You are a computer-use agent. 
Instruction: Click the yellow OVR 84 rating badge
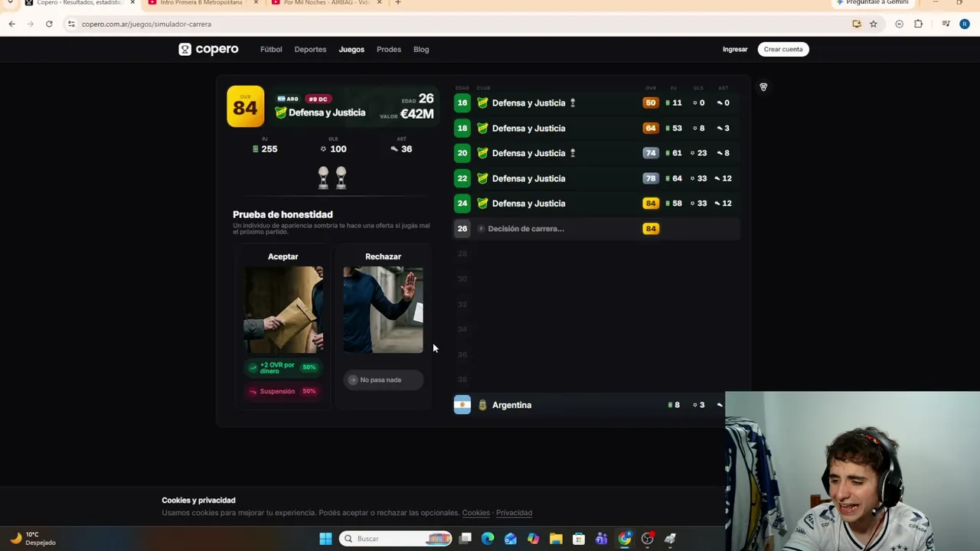point(245,106)
